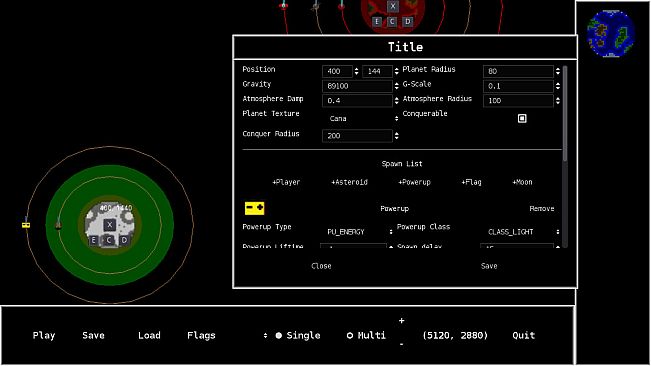
Task: Open Flags in the bottom bar
Action: 201,335
